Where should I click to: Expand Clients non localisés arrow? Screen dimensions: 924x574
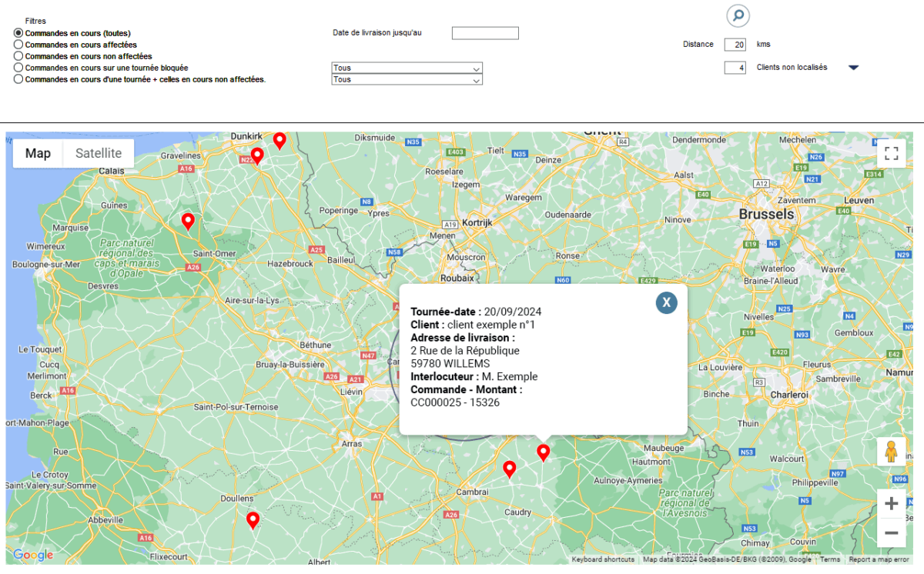853,68
